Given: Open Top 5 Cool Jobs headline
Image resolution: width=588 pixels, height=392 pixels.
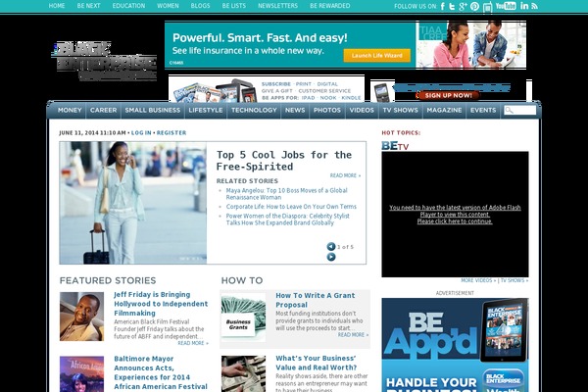Looking at the screenshot, I should pos(284,161).
